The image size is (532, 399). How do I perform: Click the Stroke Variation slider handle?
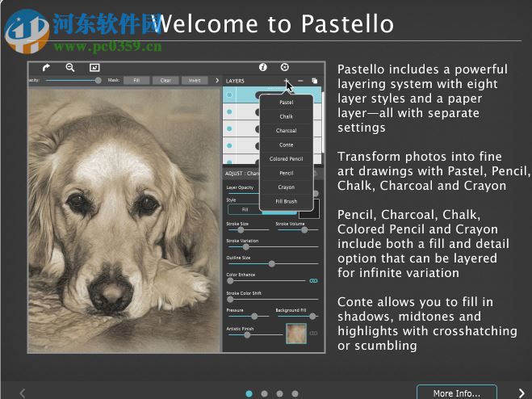point(245,247)
